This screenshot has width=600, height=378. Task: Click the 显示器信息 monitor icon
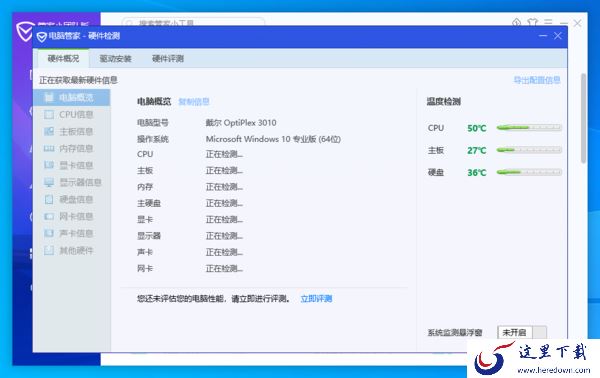[x=49, y=182]
